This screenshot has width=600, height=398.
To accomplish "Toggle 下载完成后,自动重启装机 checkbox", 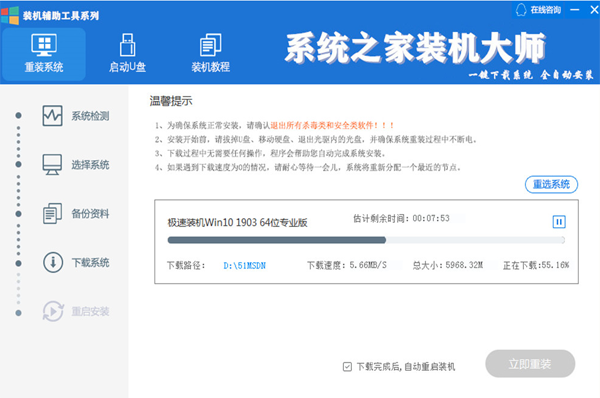I will click(347, 367).
